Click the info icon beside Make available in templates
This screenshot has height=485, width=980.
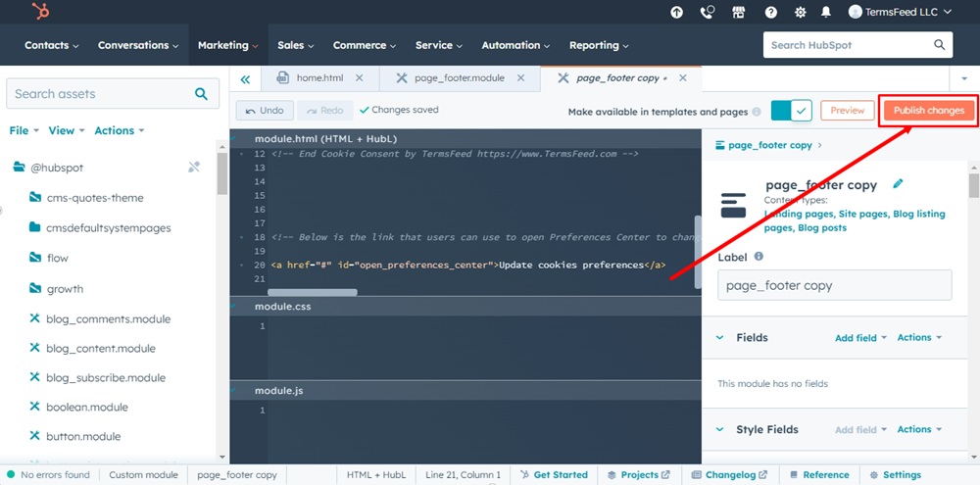coord(757,112)
